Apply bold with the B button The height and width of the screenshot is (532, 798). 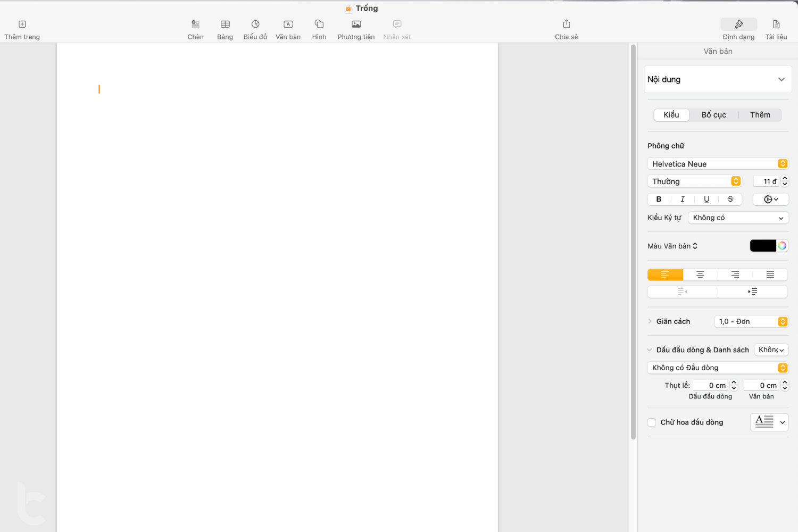coord(659,199)
